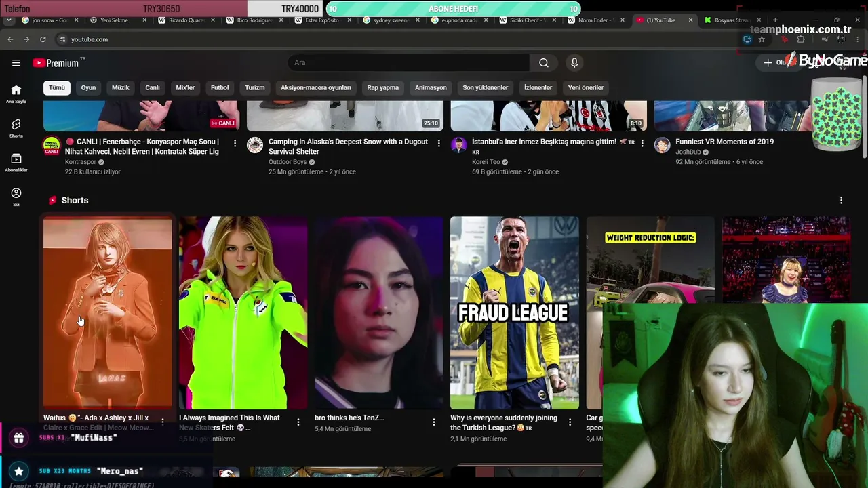Open the Fenerbahçe - Konyaspor live video title
The image size is (868, 488).
click(142, 146)
